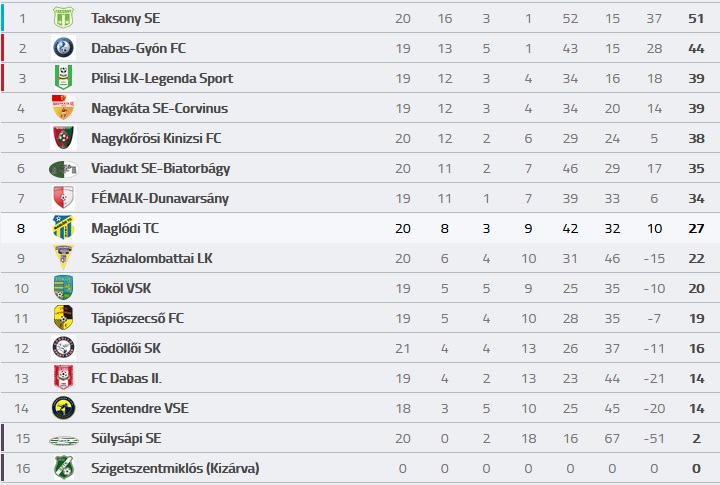Open the FC Dabas II. team link
Screen dimensions: 720x485
(x=126, y=378)
